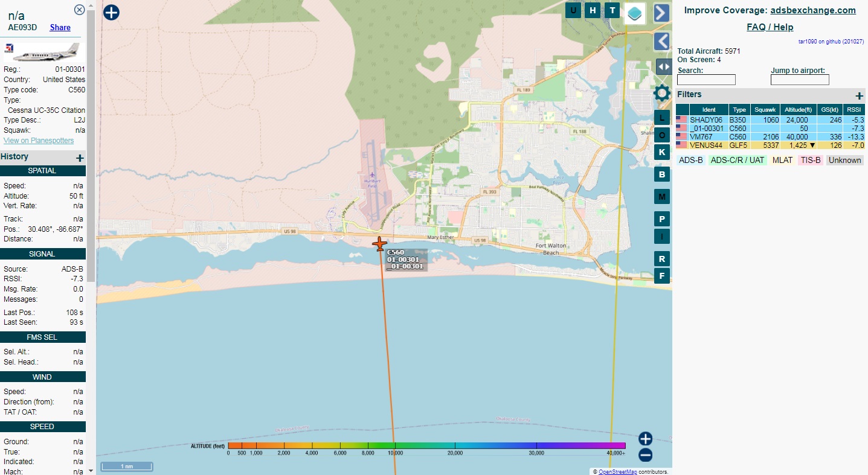Toggle the F map button

click(662, 276)
